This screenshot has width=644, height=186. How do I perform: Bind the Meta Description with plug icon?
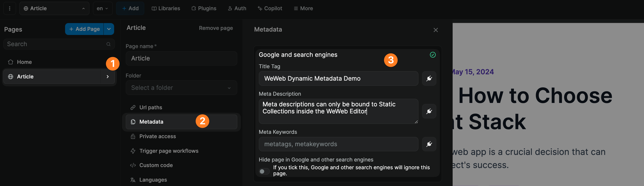(429, 111)
